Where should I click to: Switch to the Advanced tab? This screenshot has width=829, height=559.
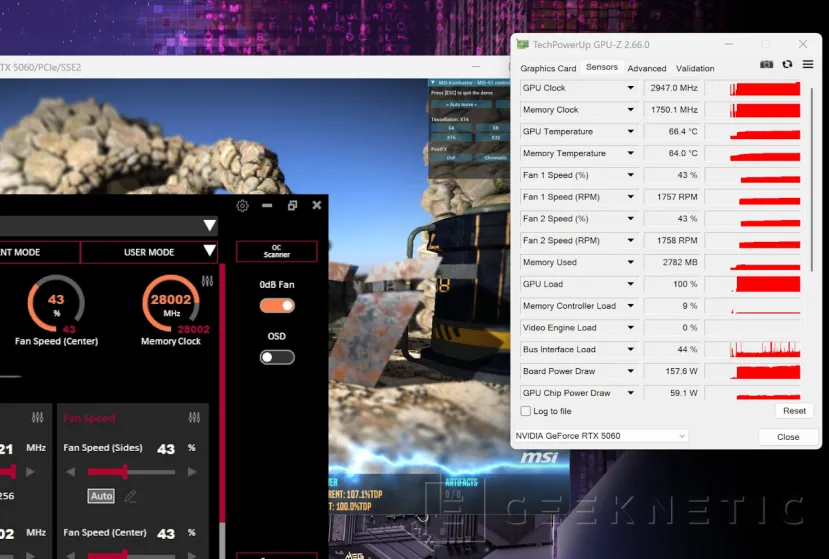647,68
